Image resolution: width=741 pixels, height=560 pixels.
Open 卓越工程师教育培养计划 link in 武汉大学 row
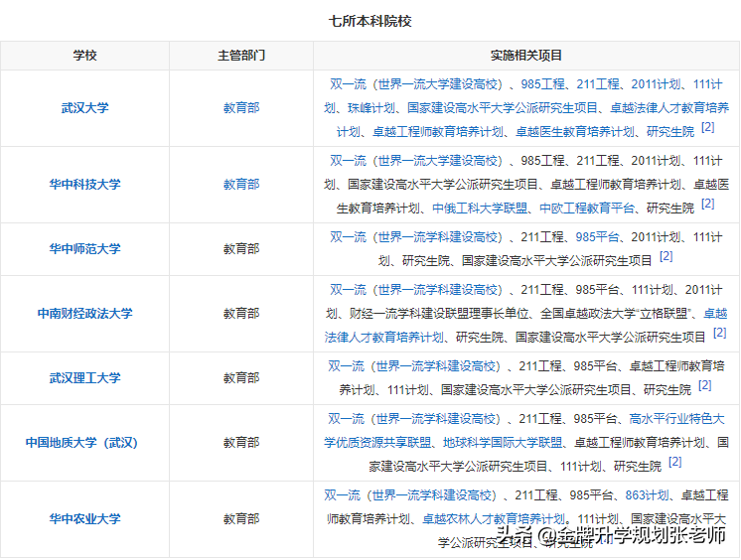pyautogui.click(x=438, y=132)
